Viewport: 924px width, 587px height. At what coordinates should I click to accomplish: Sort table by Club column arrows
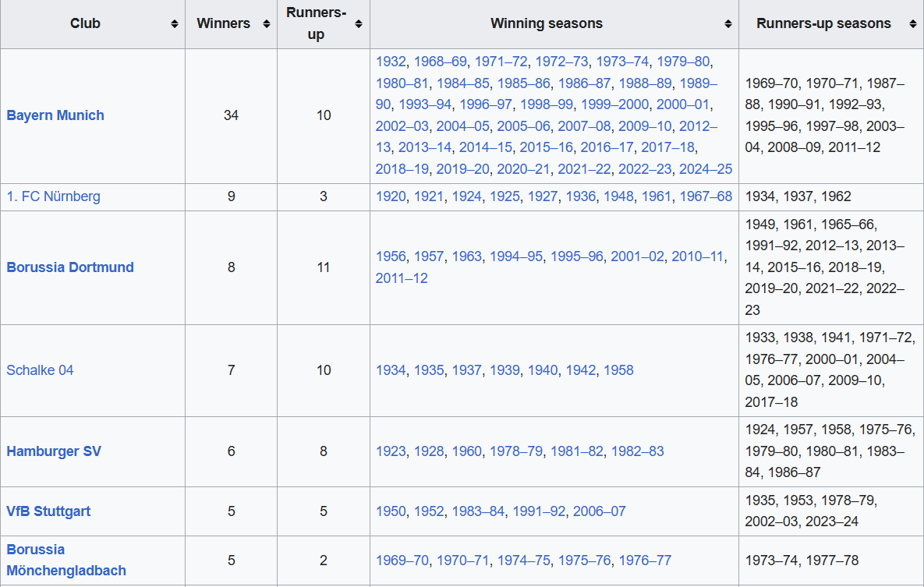(x=175, y=23)
